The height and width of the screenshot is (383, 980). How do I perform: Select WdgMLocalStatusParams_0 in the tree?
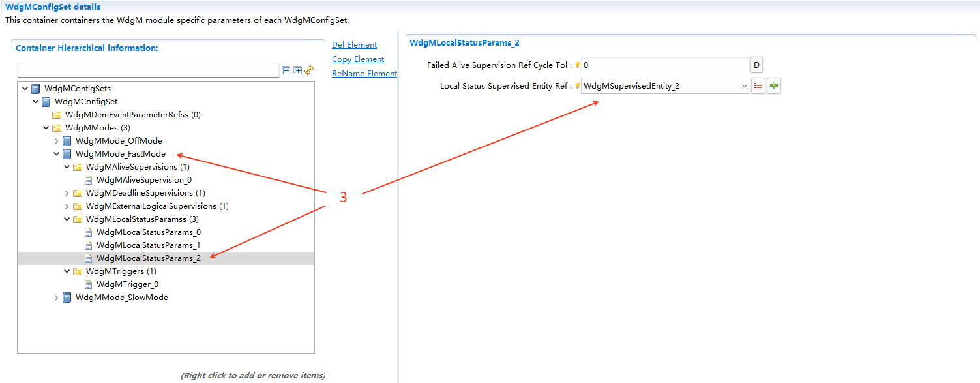[x=148, y=232]
